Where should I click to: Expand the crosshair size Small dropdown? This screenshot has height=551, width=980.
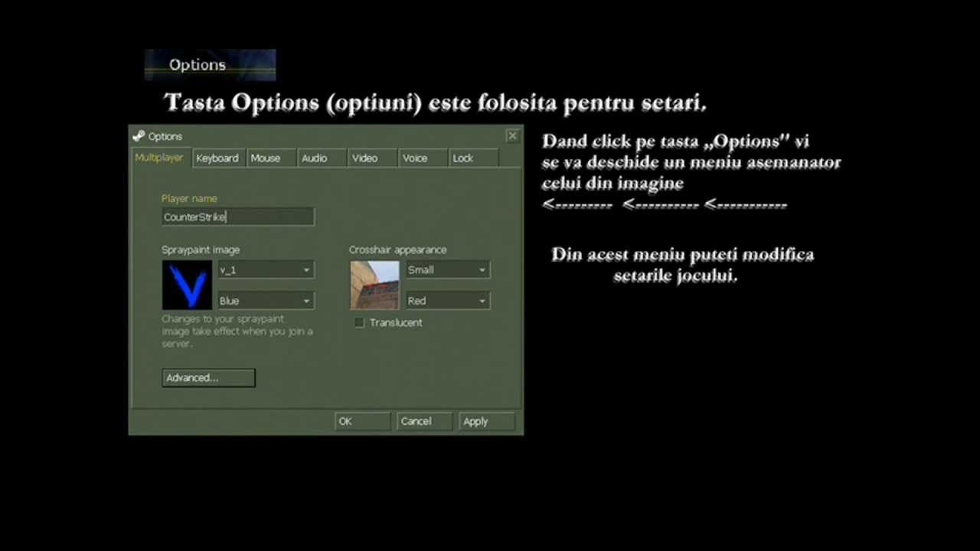tap(448, 269)
